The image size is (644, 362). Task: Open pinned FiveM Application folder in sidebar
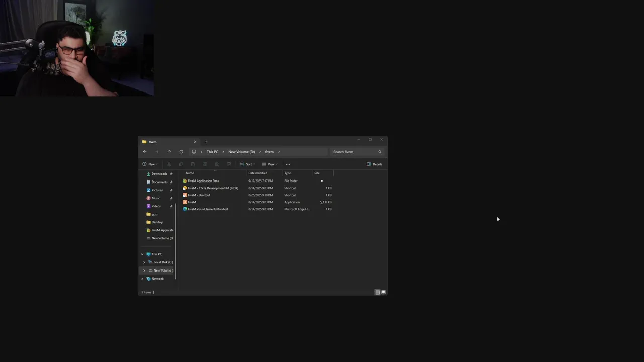coord(162,230)
